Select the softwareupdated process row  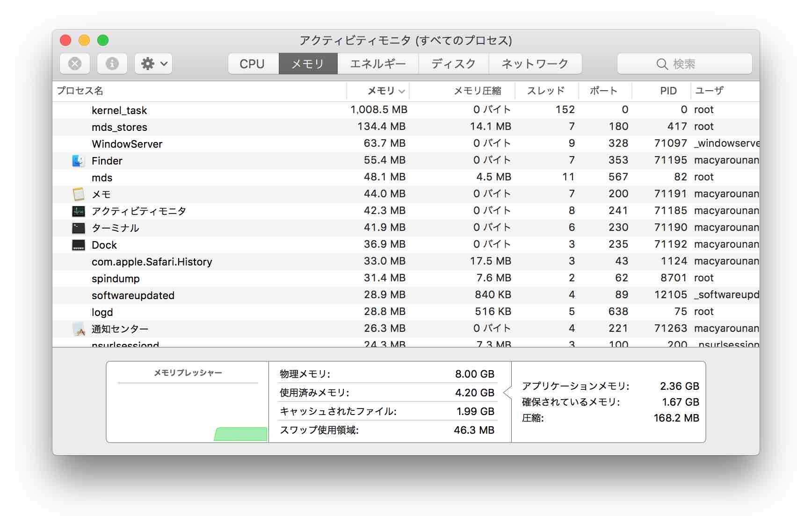(406, 295)
